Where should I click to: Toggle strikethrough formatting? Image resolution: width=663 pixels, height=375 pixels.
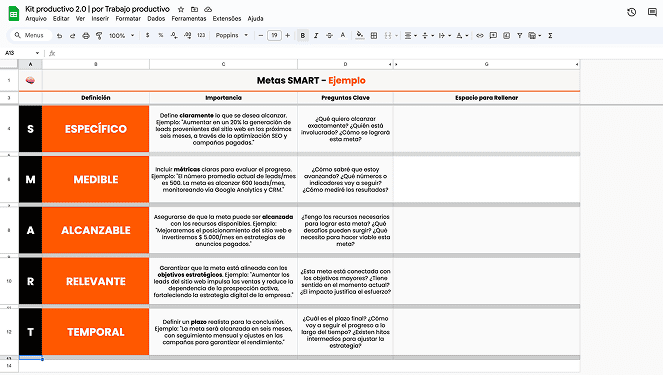329,36
